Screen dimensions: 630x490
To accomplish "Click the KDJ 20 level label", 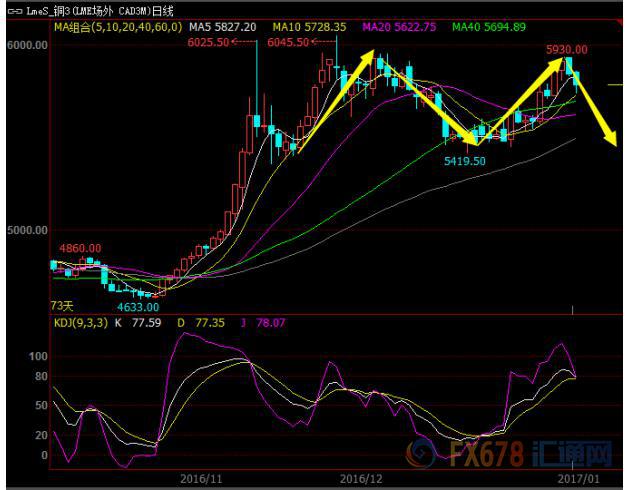I will click(41, 435).
